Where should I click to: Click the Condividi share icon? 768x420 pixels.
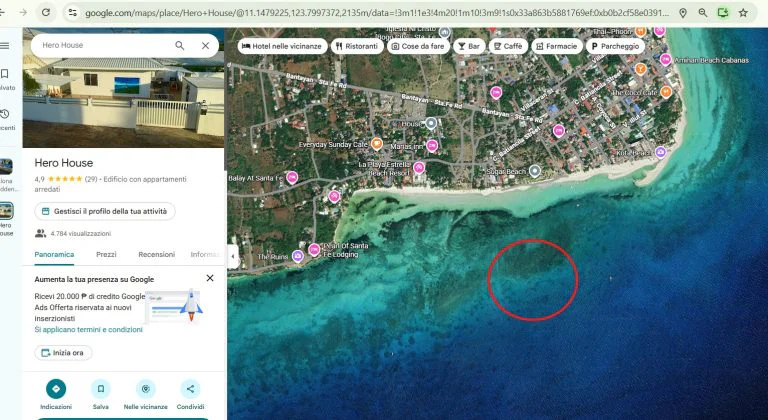pos(190,389)
